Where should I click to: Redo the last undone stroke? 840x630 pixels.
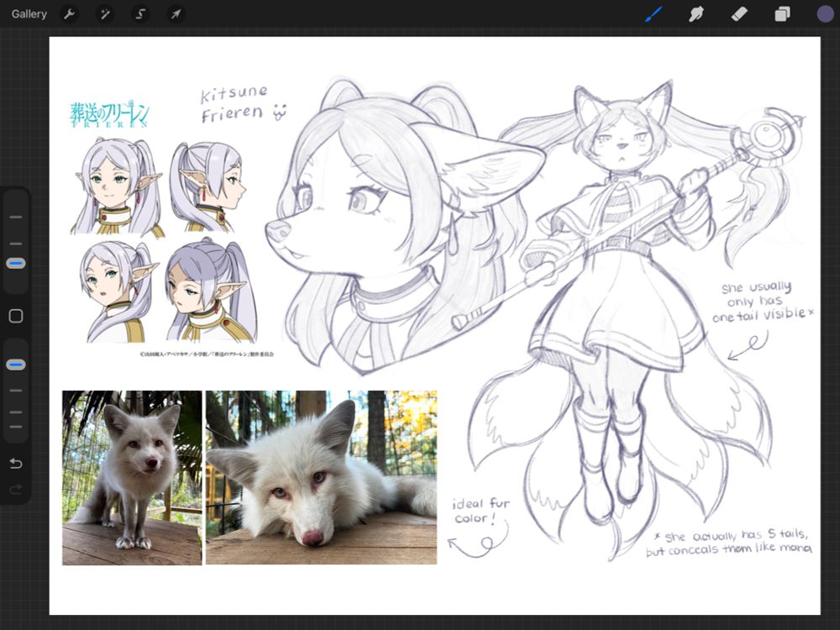[x=16, y=489]
